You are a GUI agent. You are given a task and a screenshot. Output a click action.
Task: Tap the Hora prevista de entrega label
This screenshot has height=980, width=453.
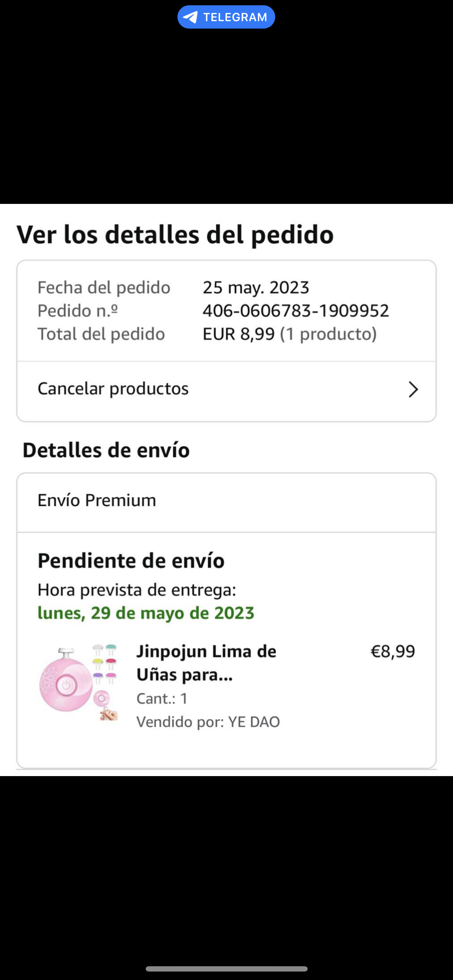pyautogui.click(x=137, y=590)
